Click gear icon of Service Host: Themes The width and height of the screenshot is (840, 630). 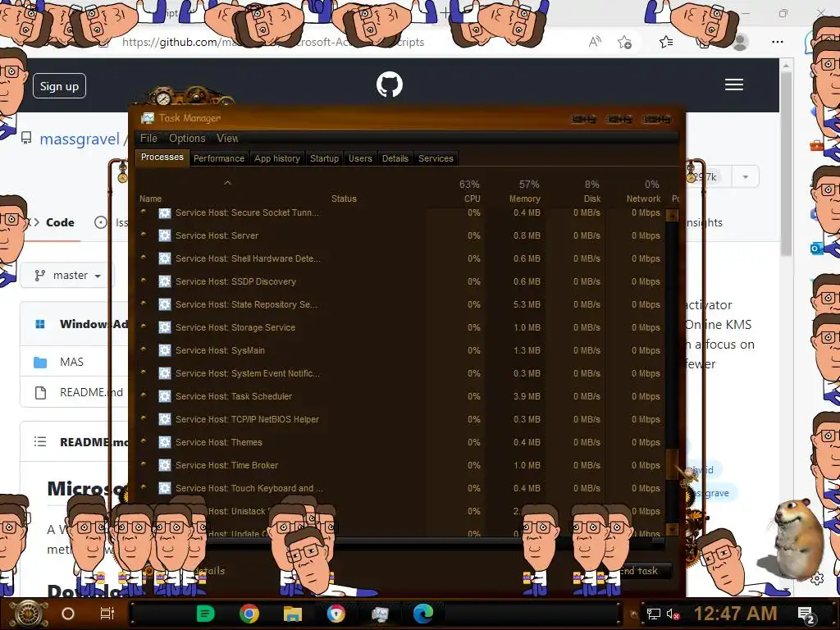[164, 442]
